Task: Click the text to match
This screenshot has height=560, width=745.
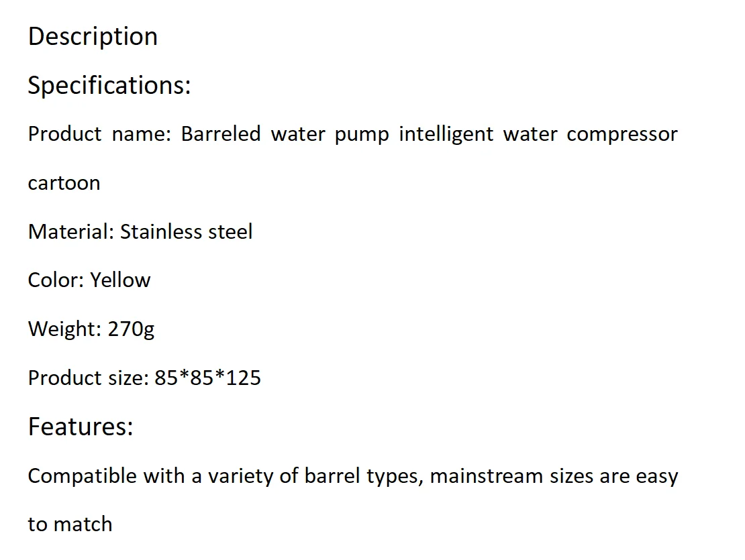Action: [70, 525]
